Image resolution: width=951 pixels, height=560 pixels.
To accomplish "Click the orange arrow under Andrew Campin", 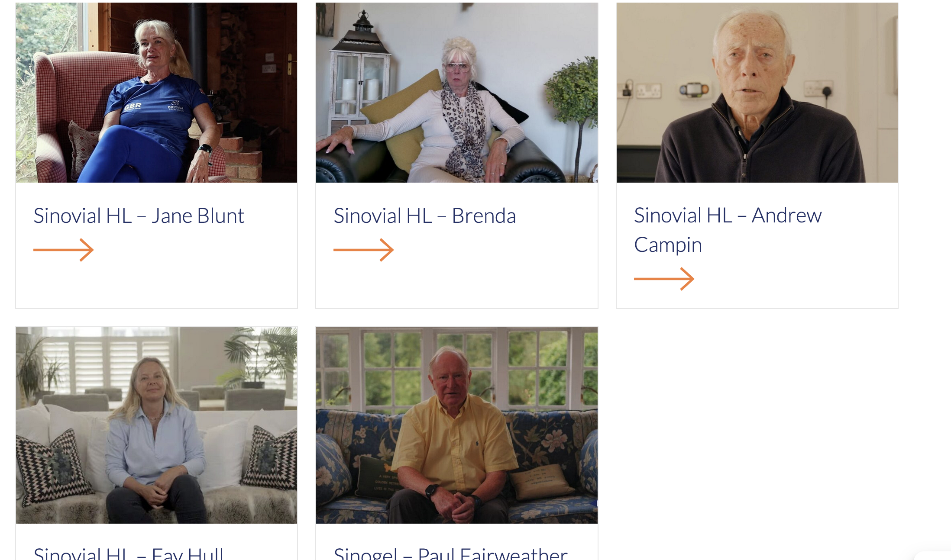I will 664,279.
